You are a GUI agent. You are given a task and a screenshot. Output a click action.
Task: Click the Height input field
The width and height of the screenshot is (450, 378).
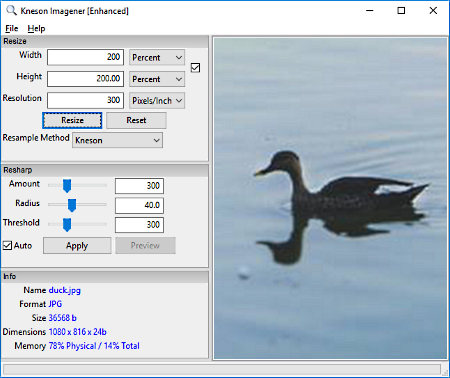(x=85, y=79)
